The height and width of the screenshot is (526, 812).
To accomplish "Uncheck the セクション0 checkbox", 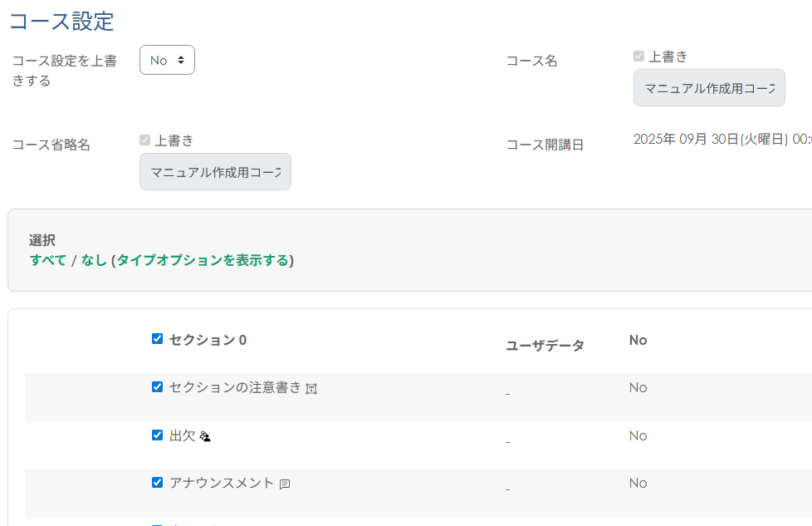I will point(157,338).
